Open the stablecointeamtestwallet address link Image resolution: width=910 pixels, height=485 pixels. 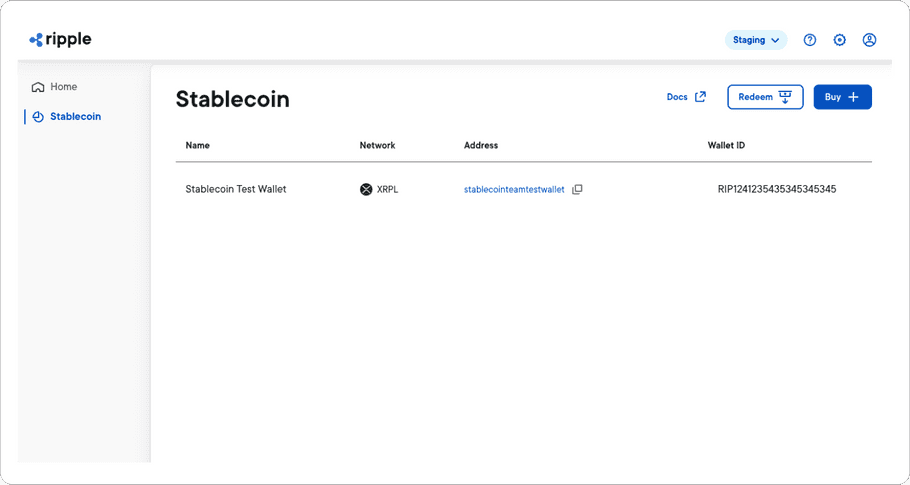(514, 190)
